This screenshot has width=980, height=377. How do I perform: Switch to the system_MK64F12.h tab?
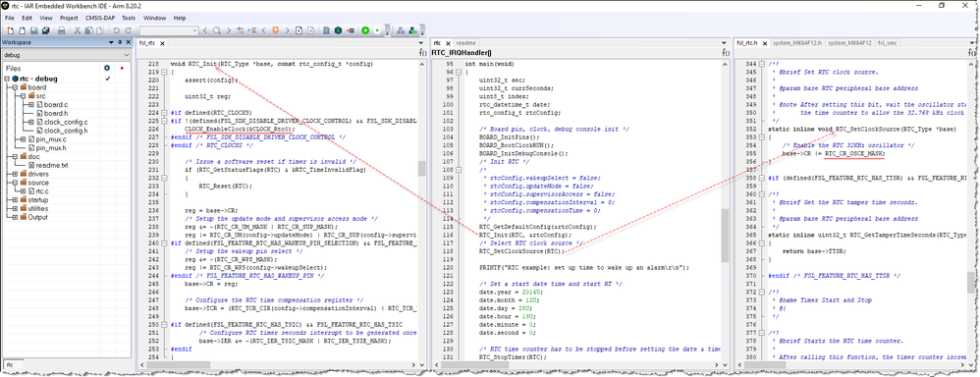797,42
